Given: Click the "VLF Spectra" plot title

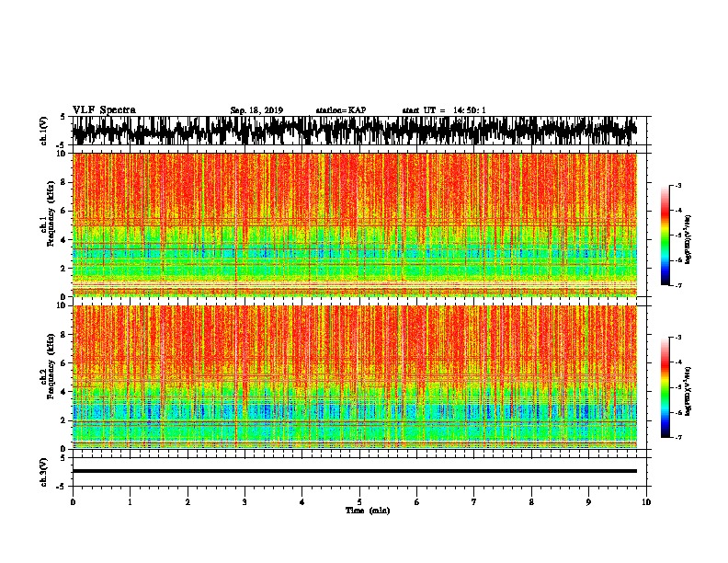Looking at the screenshot, I should coord(104,110).
